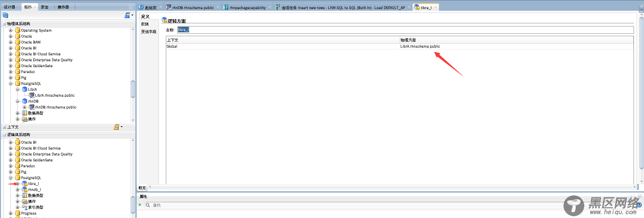Select the Global context cell
This screenshot has height=218, width=644.
283,46
